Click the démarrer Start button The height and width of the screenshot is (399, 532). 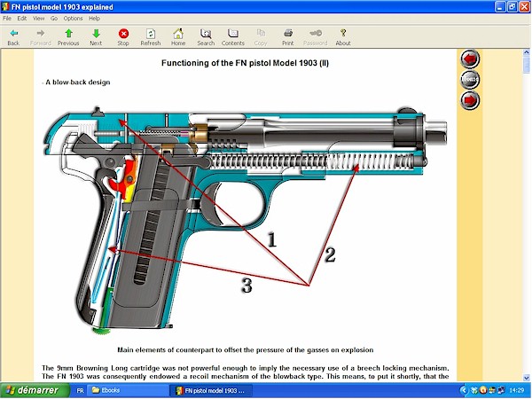[35, 390]
